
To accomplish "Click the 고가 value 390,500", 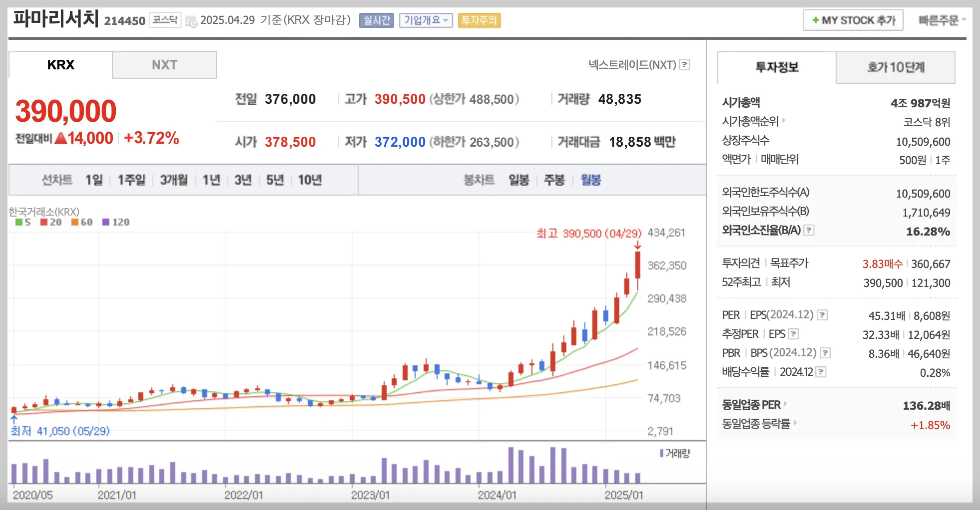I will (400, 99).
